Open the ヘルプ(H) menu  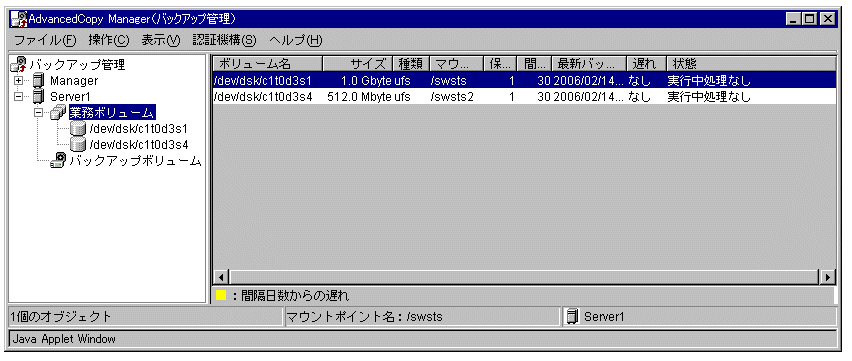click(296, 40)
